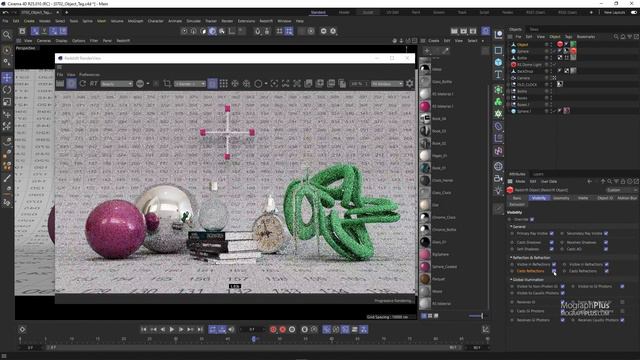Toggle Receives Shadows checkbox
The width and height of the screenshot is (640, 360).
(x=606, y=242)
